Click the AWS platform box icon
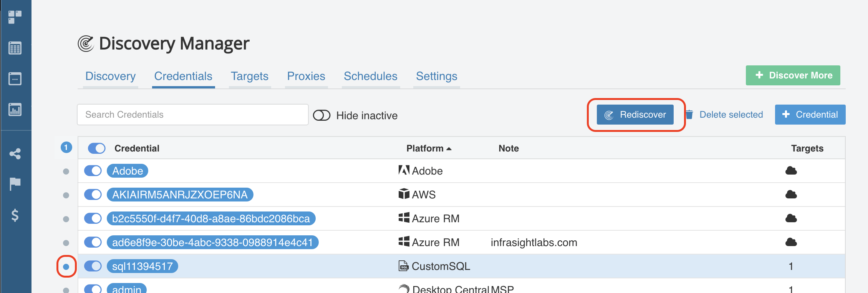 tap(404, 194)
